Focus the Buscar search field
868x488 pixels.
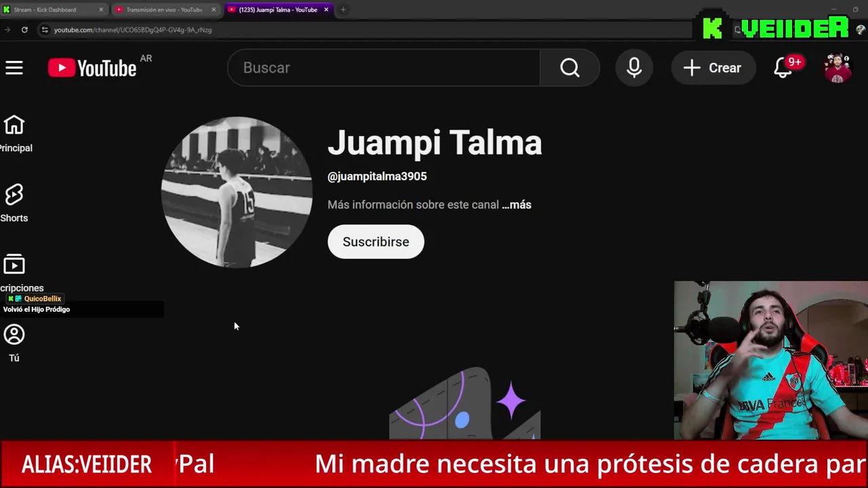click(x=384, y=68)
